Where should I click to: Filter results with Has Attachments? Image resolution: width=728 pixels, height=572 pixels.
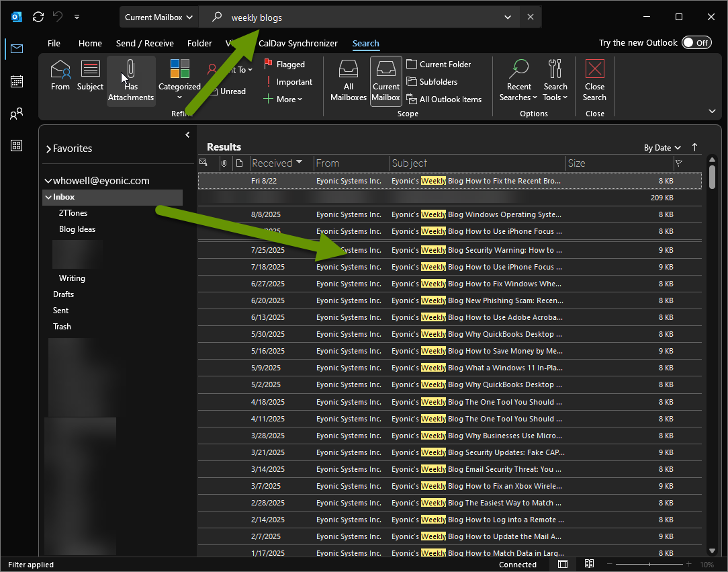[131, 81]
